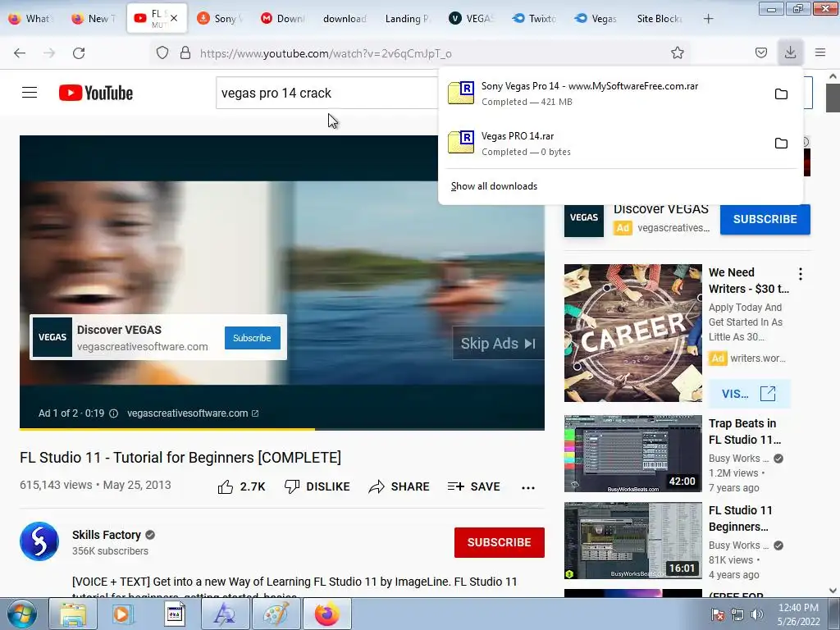This screenshot has height=630, width=840.
Task: Click the ad info circle icon
Action: point(113,413)
